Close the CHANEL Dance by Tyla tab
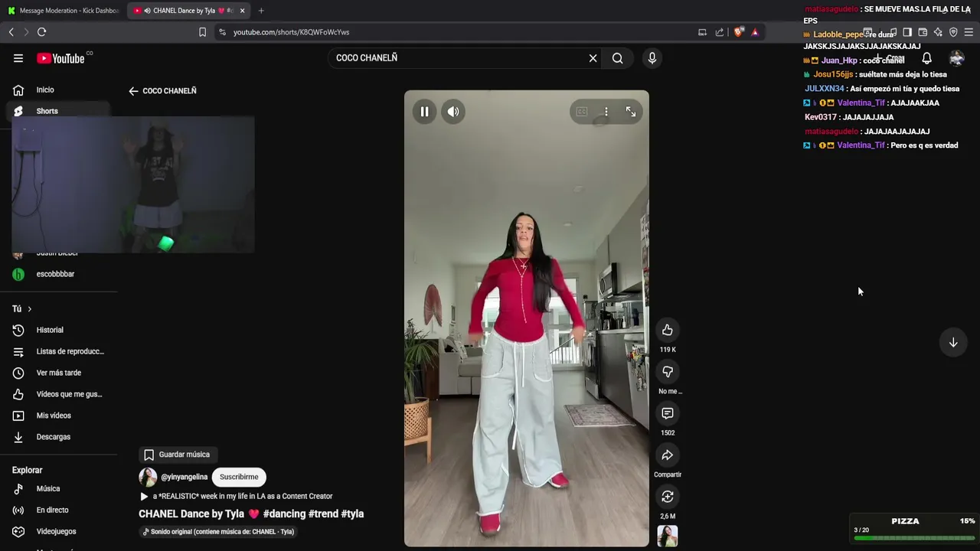The image size is (980, 551). (x=242, y=11)
